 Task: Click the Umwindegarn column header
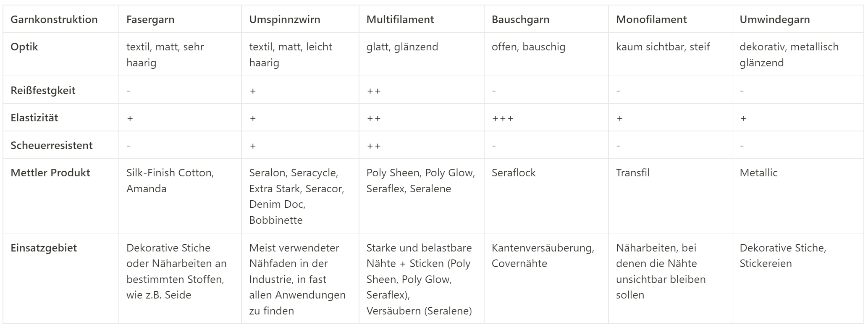point(775,19)
